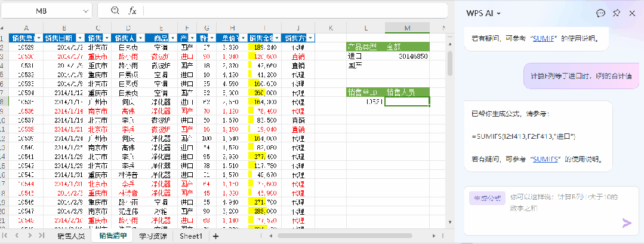Click the zoom magnifier icon in formula bar

coord(115,11)
